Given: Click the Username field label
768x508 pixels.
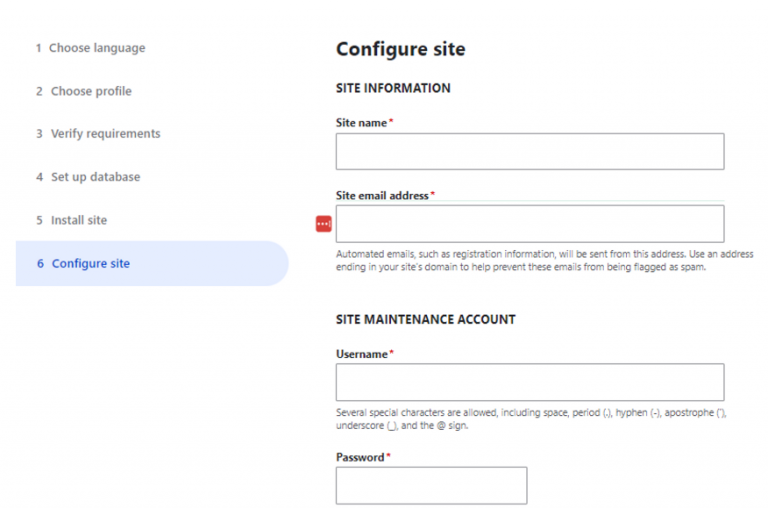Looking at the screenshot, I should coord(362,354).
